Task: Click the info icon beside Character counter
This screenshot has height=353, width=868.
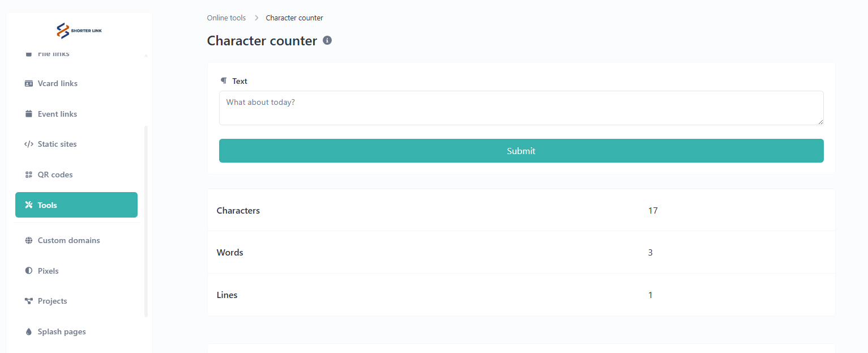Action: click(327, 40)
